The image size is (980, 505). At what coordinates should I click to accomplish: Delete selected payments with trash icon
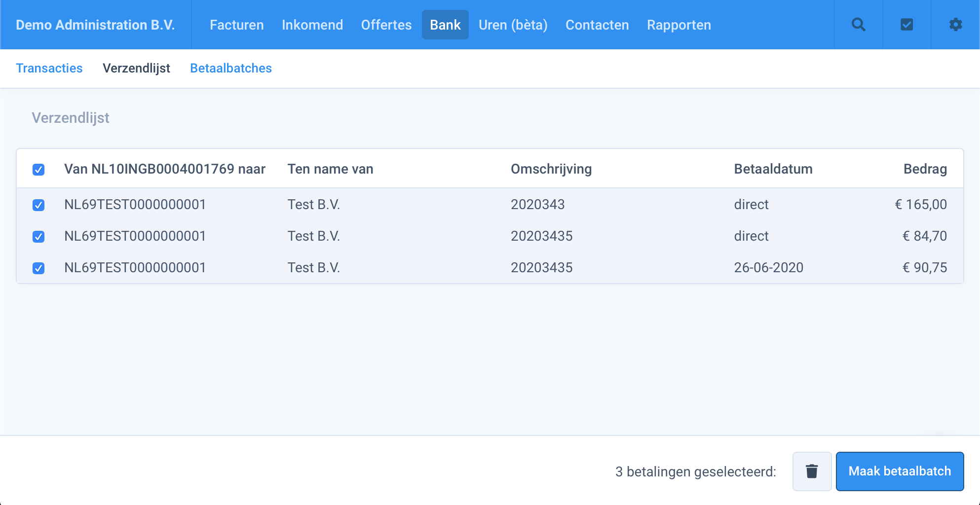pos(812,471)
